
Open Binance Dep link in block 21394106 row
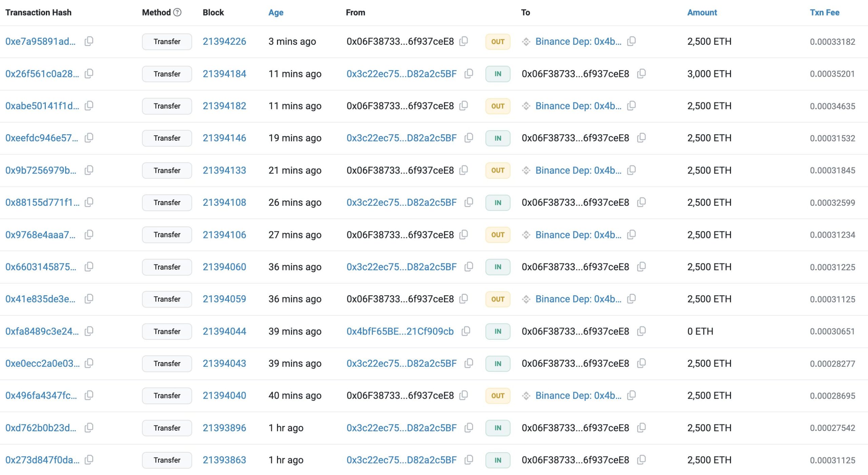click(x=578, y=235)
